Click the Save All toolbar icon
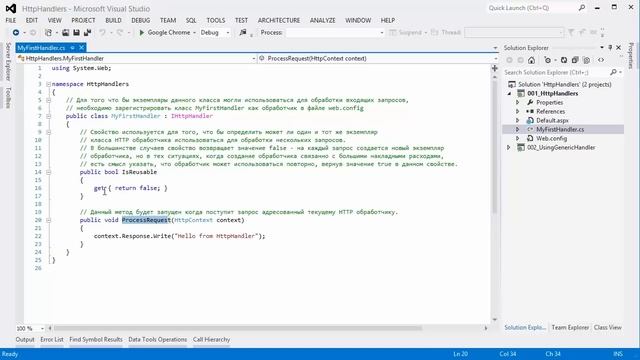The width and height of the screenshot is (640, 360). (x=87, y=32)
